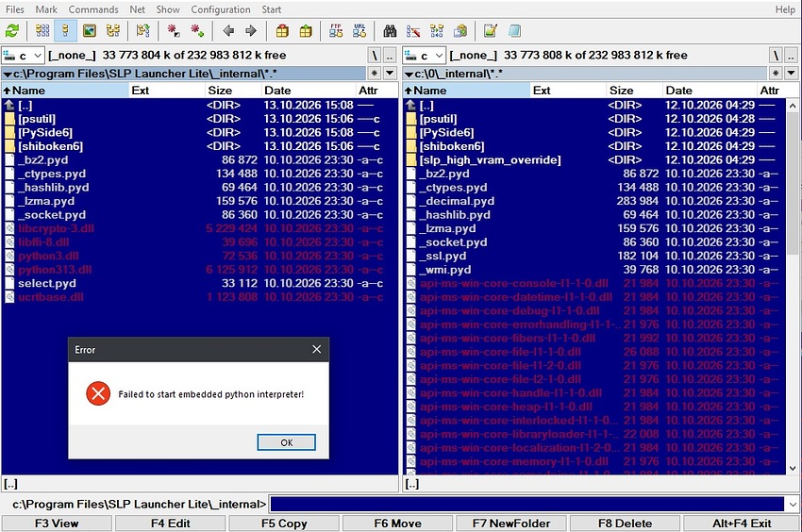The height and width of the screenshot is (532, 802).
Task: Click the F4 Edit button
Action: click(x=171, y=524)
